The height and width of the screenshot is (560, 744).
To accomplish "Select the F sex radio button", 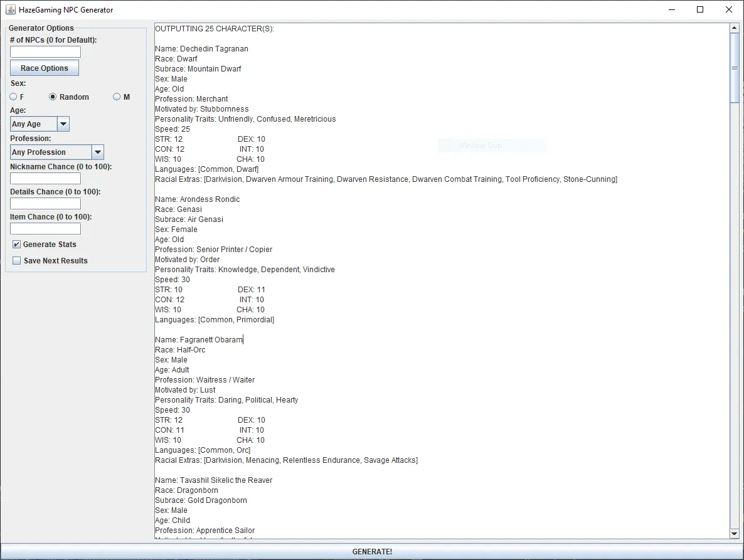I will 13,97.
